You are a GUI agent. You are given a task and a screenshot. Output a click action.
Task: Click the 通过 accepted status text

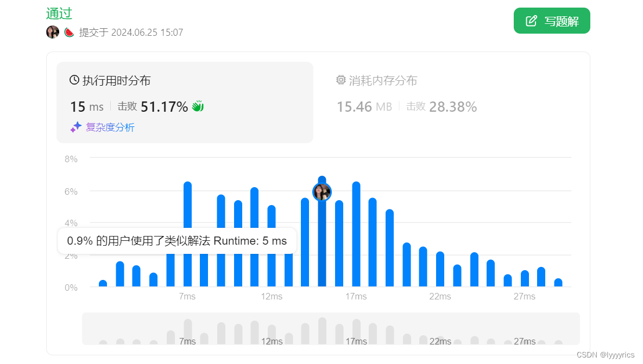pyautogui.click(x=59, y=14)
